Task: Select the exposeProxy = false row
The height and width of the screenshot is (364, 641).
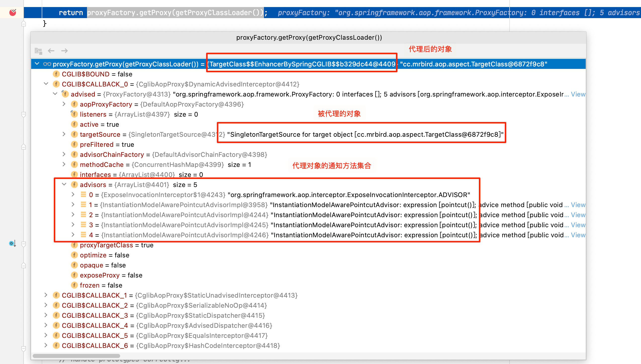Action: click(111, 275)
